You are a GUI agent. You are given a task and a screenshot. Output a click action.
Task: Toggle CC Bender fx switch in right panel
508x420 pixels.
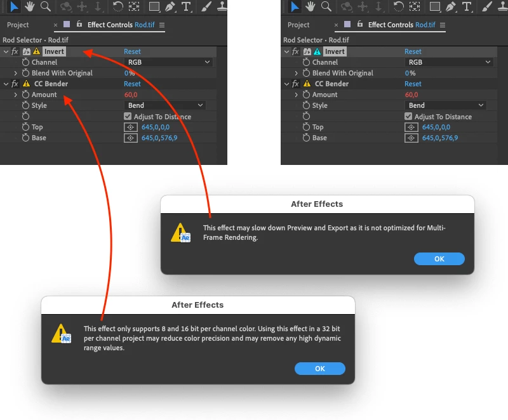[295, 84]
